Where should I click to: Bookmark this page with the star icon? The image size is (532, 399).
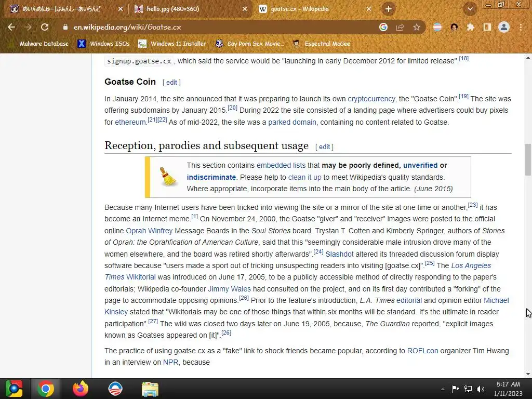tap(417, 27)
